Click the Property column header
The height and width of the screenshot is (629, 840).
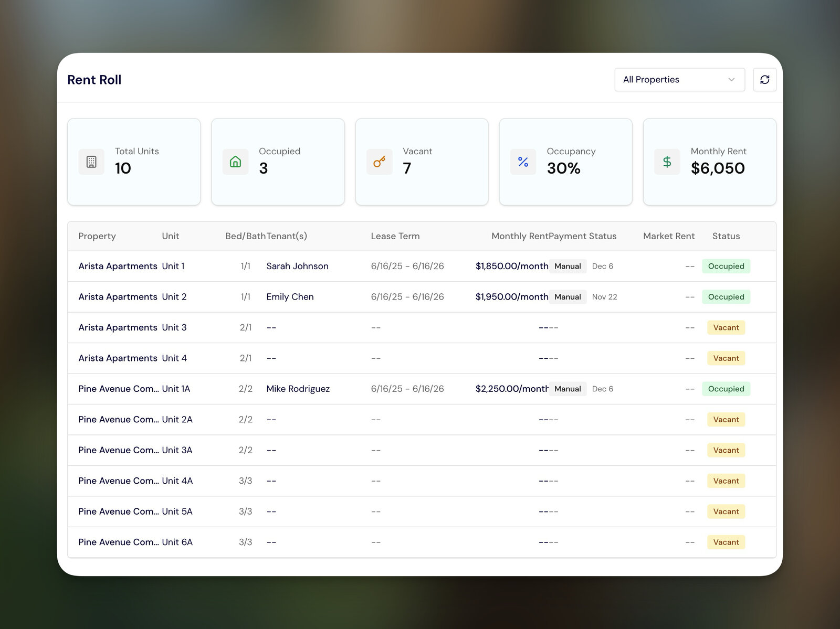click(97, 236)
